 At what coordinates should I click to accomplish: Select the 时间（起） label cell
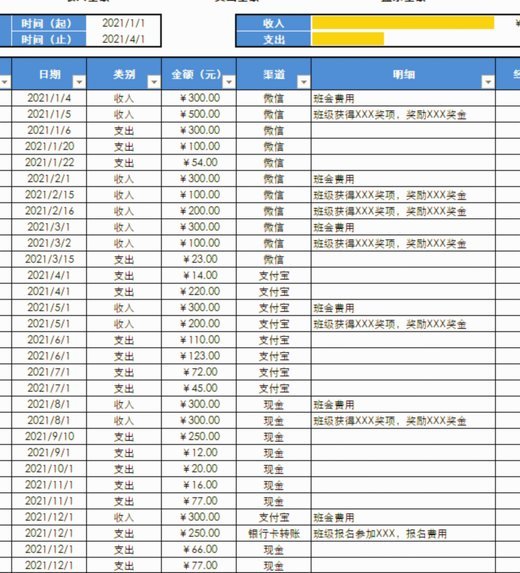pyautogui.click(x=49, y=23)
